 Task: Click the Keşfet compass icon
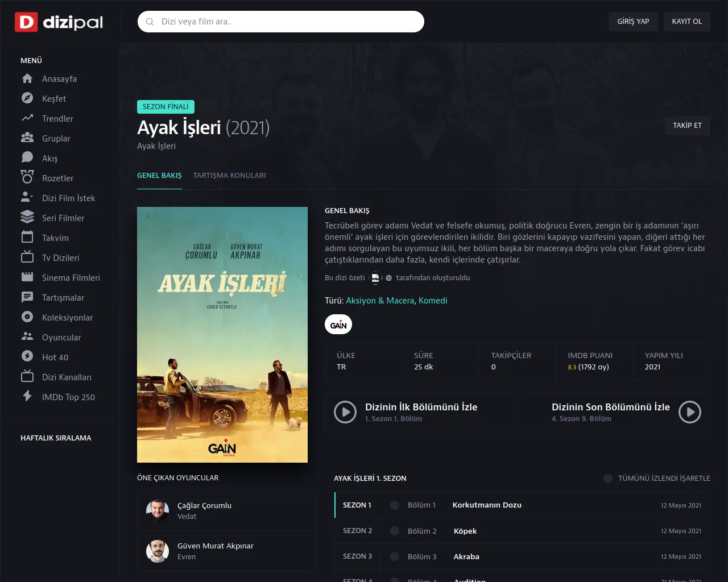pos(27,98)
